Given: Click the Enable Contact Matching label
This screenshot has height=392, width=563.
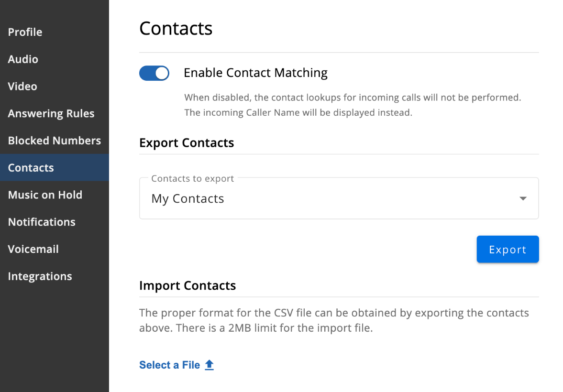Looking at the screenshot, I should pyautogui.click(x=255, y=73).
